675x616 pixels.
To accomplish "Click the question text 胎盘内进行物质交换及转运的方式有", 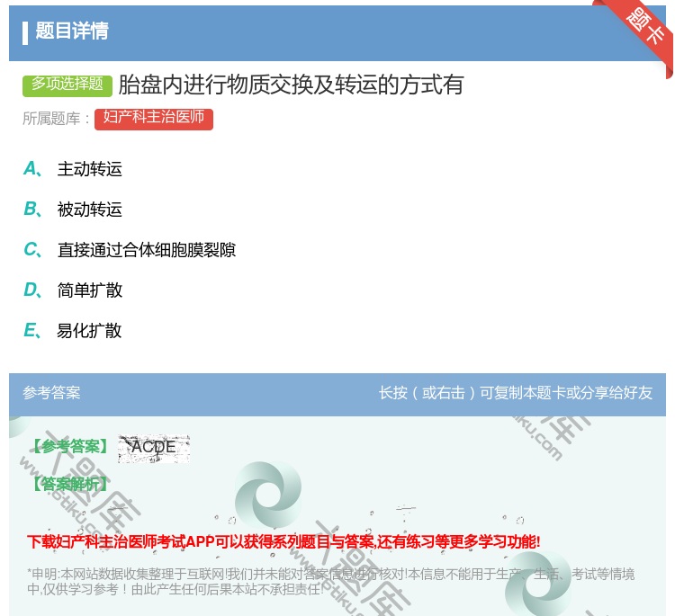I will click(x=291, y=85).
